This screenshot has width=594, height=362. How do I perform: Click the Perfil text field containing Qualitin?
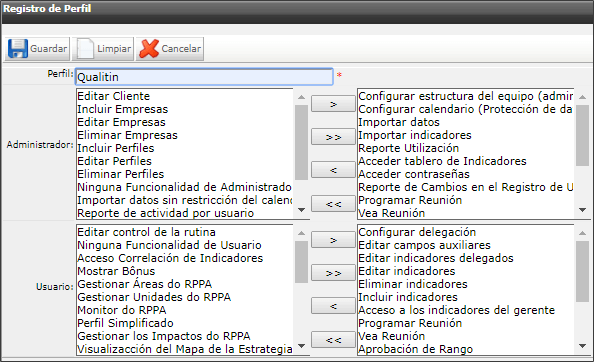(x=204, y=77)
